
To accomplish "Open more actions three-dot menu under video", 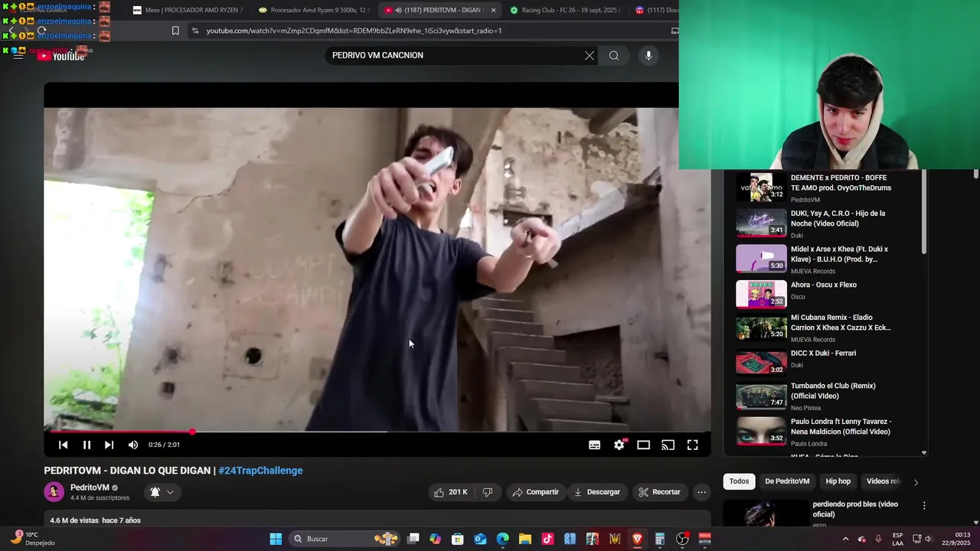I will (x=701, y=492).
